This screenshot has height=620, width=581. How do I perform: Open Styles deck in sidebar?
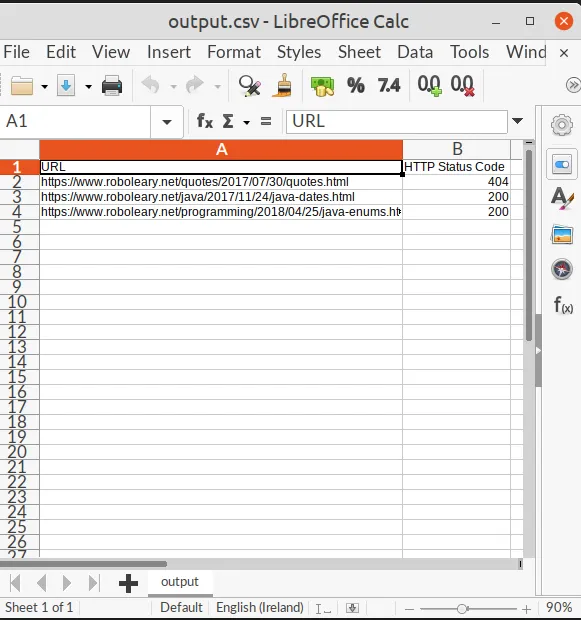[562, 198]
